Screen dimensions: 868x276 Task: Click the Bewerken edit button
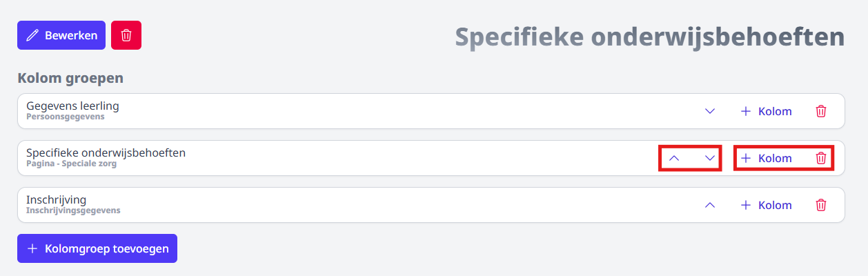61,35
